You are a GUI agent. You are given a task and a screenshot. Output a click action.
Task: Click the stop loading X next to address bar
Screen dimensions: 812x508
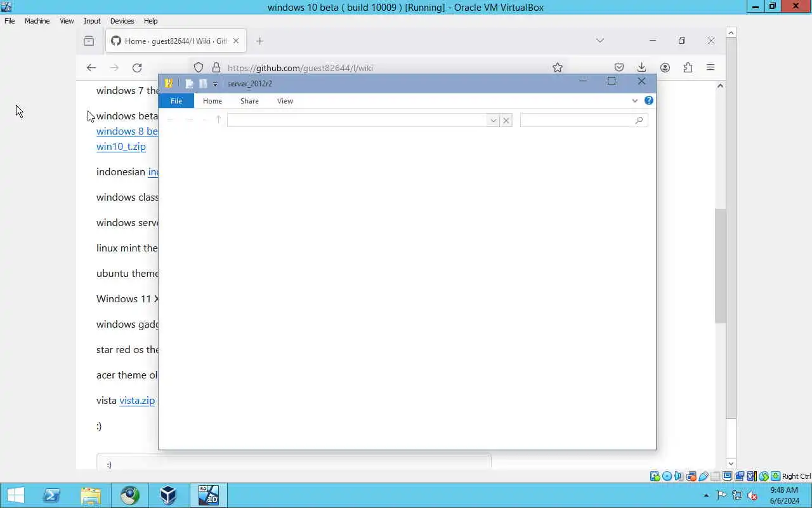pos(506,120)
